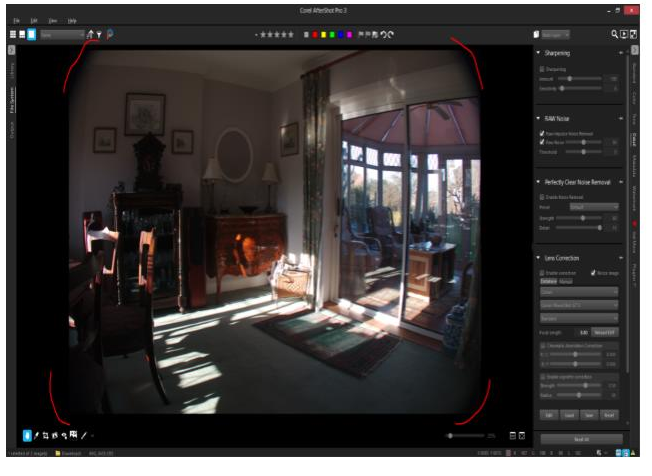Select the highlighted pan hand tool
The height and width of the screenshot is (476, 652).
click(x=27, y=436)
